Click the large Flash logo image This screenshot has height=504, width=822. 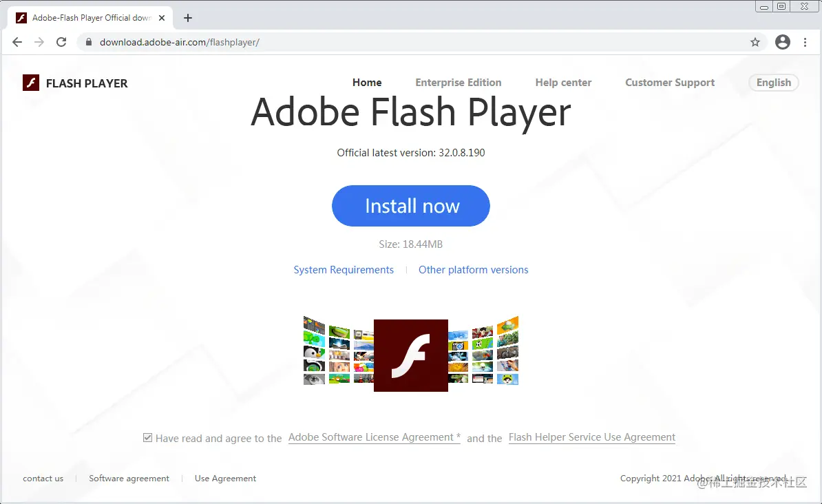pos(411,355)
